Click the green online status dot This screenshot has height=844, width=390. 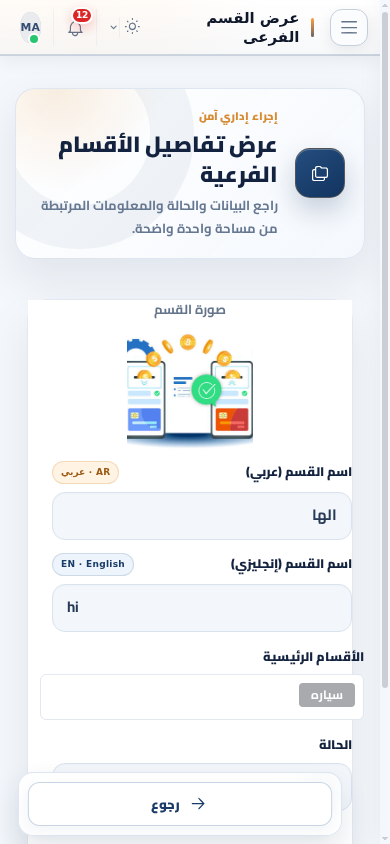[x=34, y=39]
